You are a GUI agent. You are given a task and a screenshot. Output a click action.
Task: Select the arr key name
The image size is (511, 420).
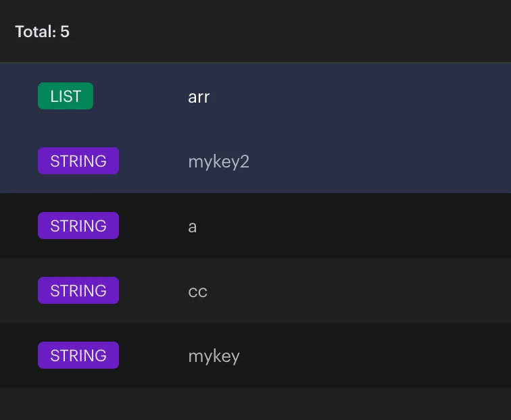click(199, 97)
